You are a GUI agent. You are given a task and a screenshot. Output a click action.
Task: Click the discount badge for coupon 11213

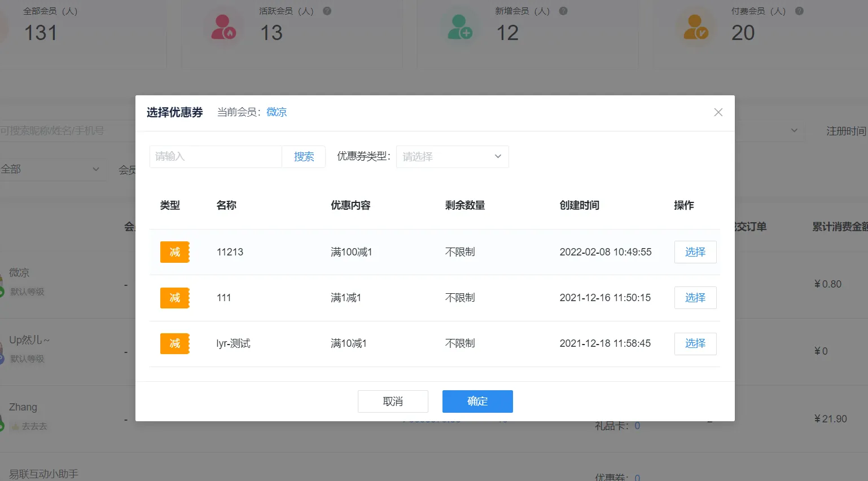[x=175, y=252]
